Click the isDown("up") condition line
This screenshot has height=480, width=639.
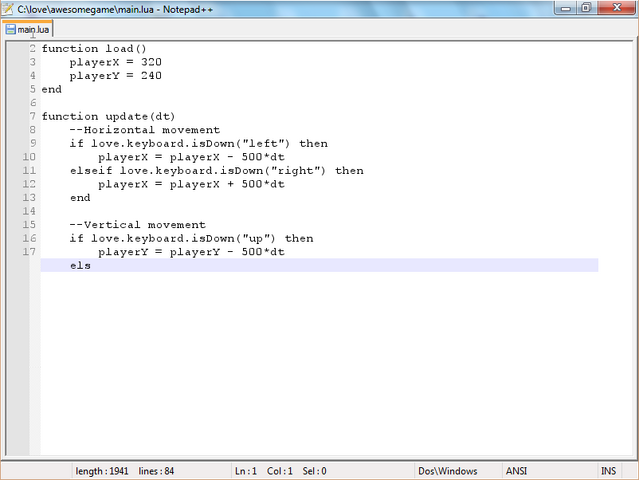pyautogui.click(x=191, y=238)
